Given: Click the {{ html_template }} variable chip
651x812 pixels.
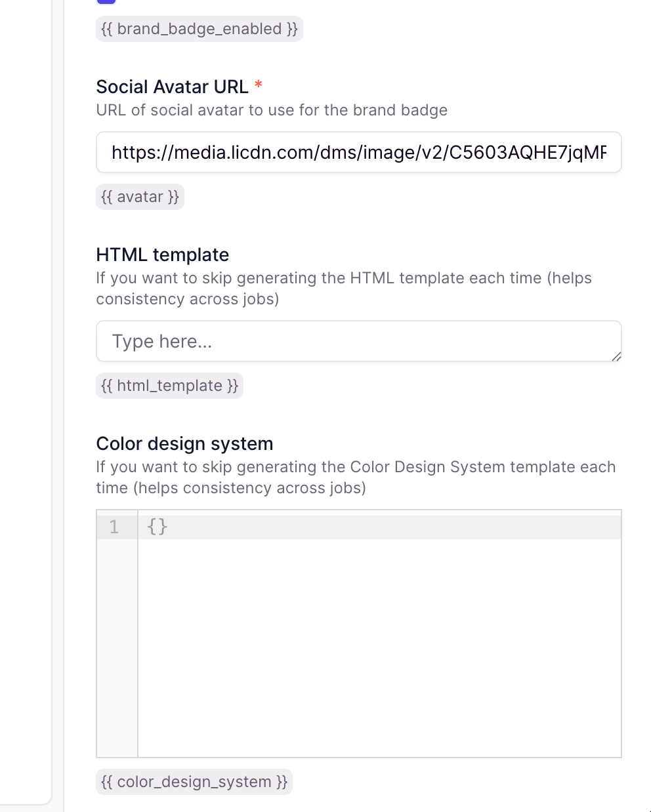Looking at the screenshot, I should (169, 386).
